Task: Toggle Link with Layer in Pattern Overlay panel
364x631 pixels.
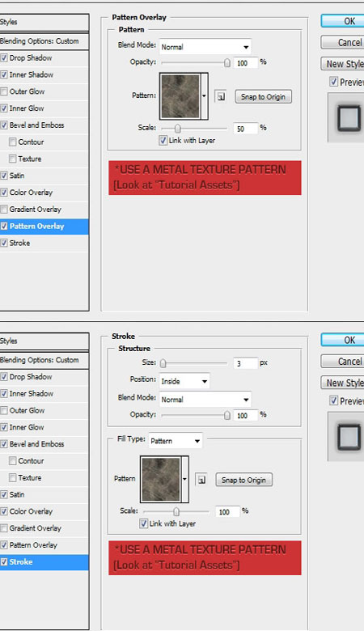Action: coord(163,141)
